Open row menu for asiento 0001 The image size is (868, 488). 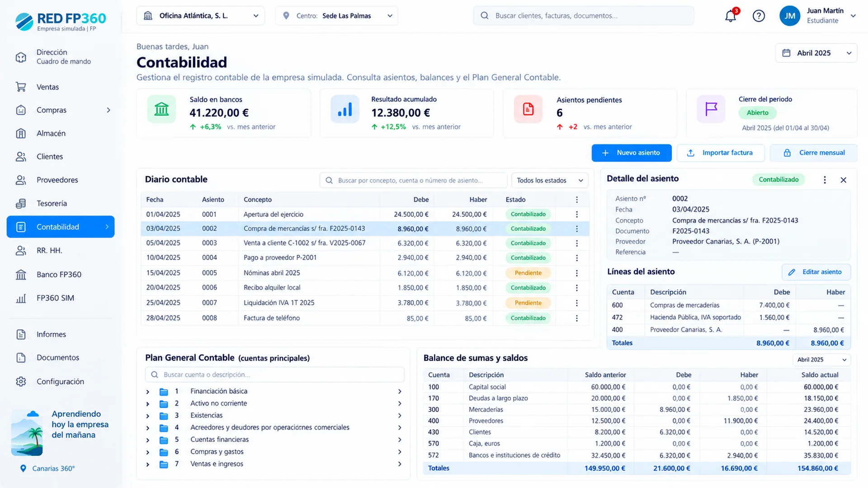coord(577,214)
